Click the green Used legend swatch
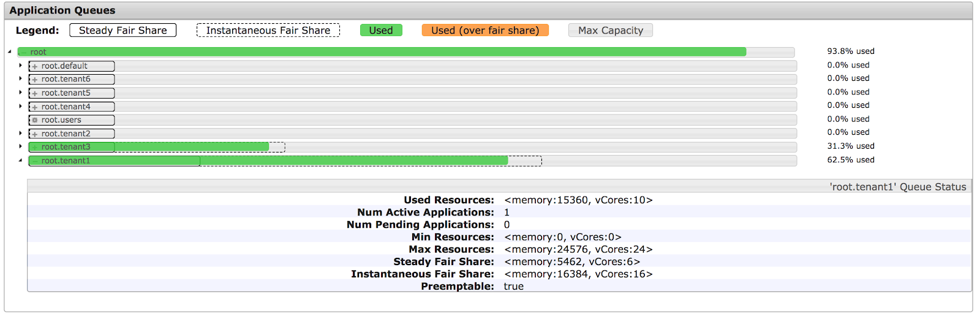The width and height of the screenshot is (980, 316). pos(381,30)
